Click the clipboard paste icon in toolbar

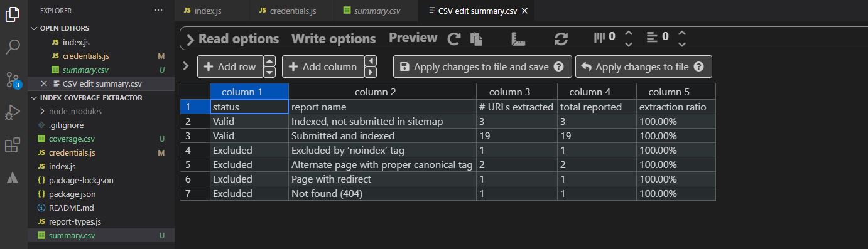pos(477,39)
